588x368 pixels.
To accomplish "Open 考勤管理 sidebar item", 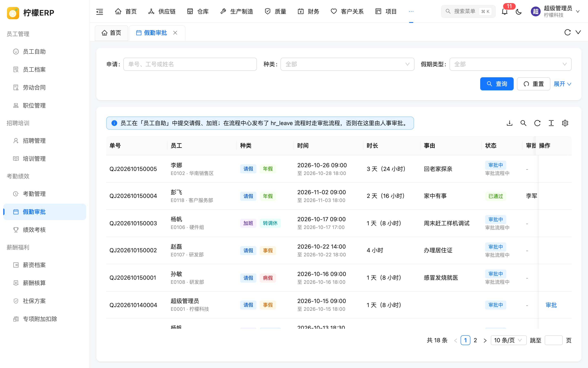I will click(45, 194).
